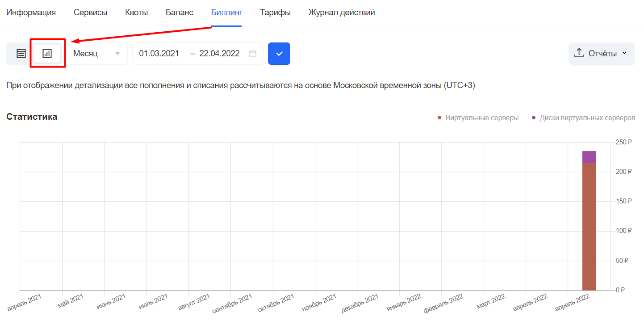This screenshot has width=644, height=329.
Task: Expand the Месяц period dropdown
Action: point(97,54)
